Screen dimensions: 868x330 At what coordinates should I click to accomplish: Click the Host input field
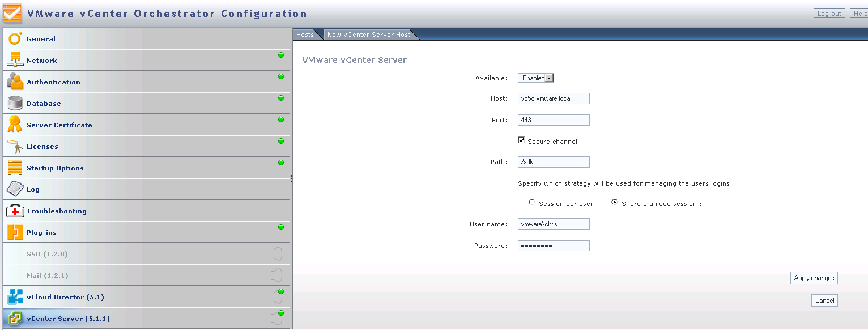tap(554, 98)
